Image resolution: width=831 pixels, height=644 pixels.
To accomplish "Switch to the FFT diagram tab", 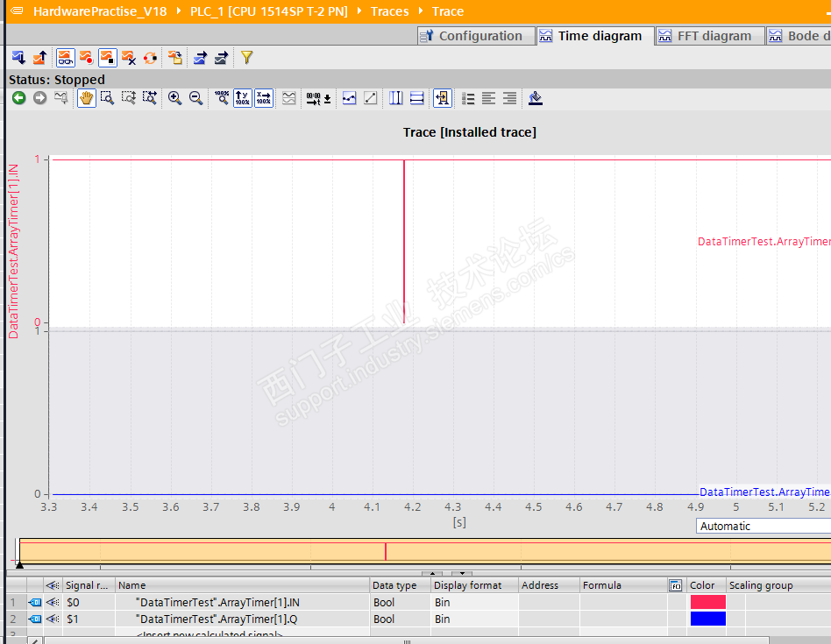I will click(x=710, y=36).
